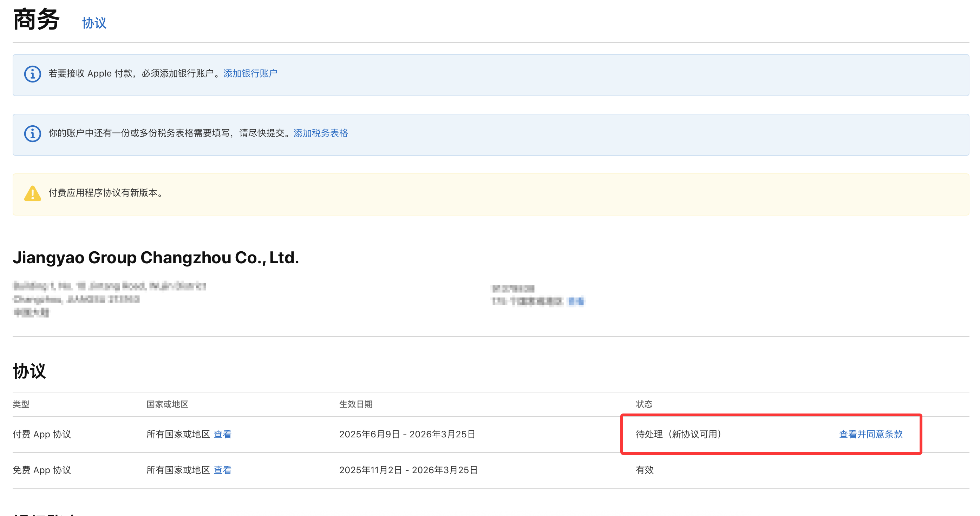This screenshot has height=516, width=980.
Task: Click the 添加银行账户 link
Action: (x=250, y=73)
